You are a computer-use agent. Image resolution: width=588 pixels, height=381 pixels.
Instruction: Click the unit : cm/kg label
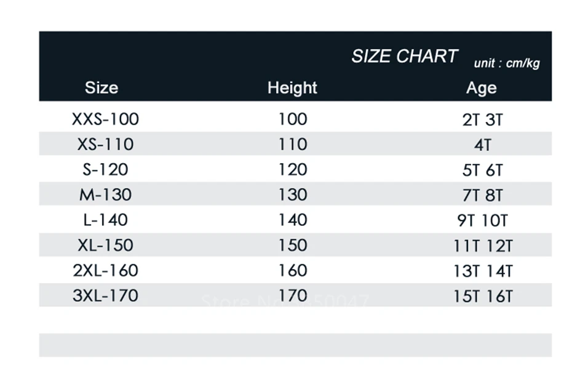click(x=507, y=63)
